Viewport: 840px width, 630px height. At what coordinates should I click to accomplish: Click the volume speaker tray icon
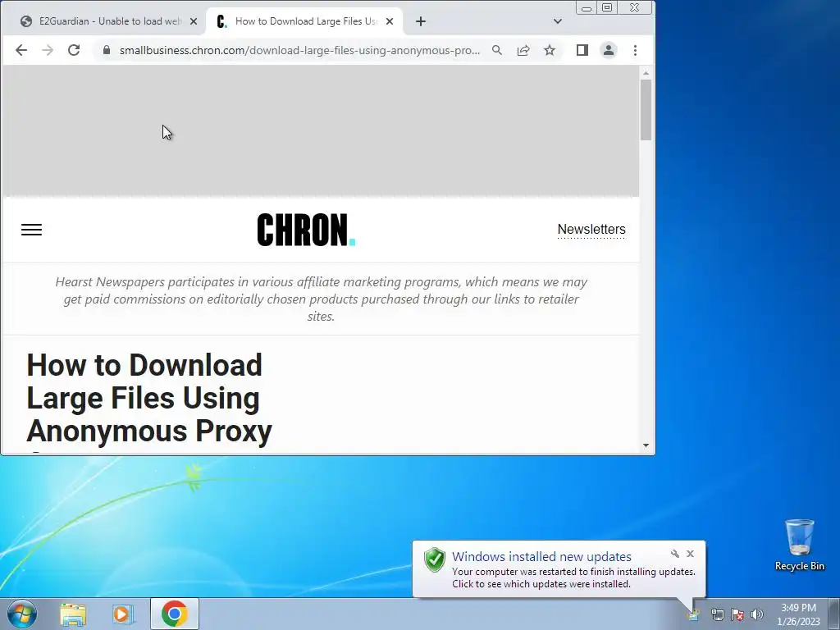coord(757,614)
